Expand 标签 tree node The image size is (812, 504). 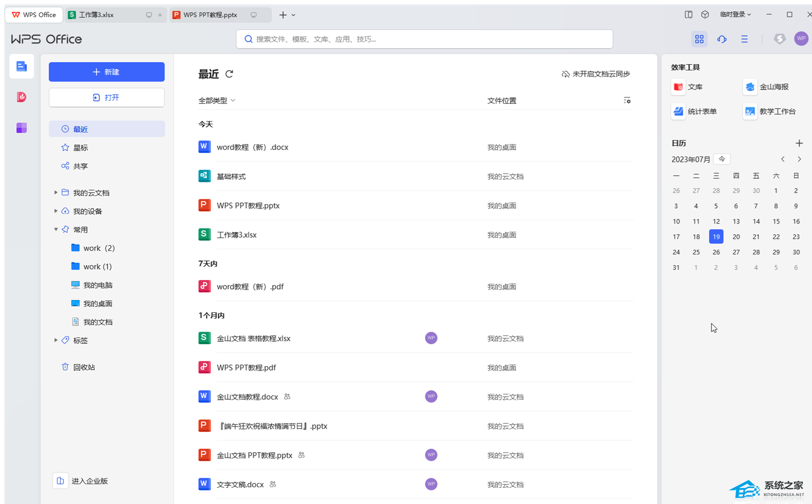pos(56,340)
